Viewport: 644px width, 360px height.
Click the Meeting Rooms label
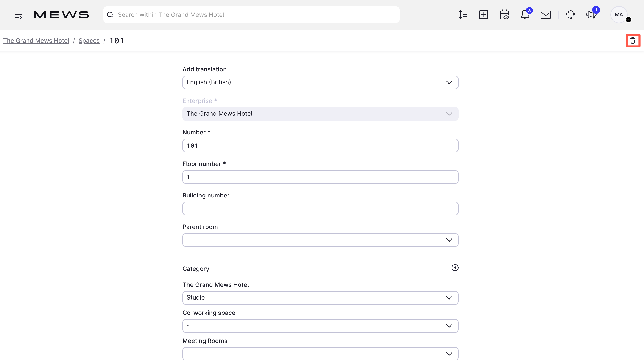[x=205, y=341]
